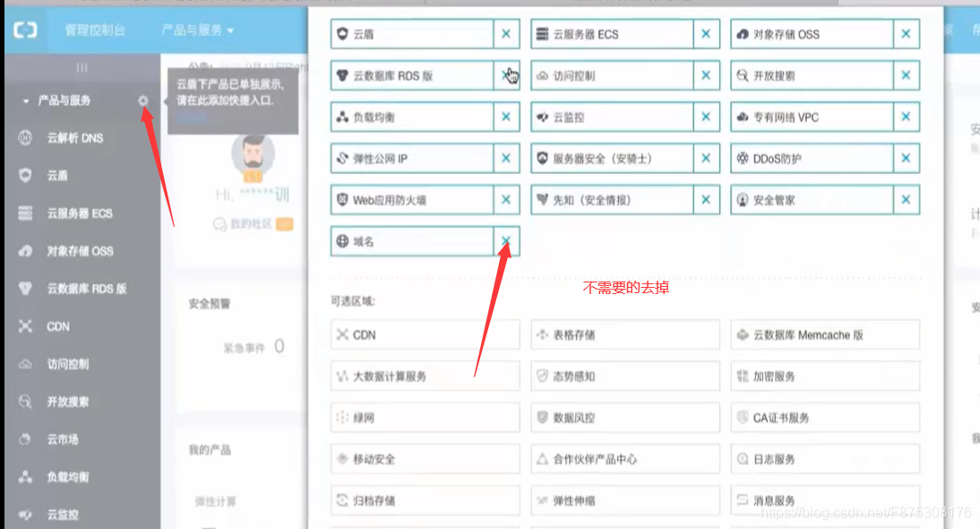Click the Alibaba Cloud logo icon
980x529 pixels.
pyautogui.click(x=26, y=30)
